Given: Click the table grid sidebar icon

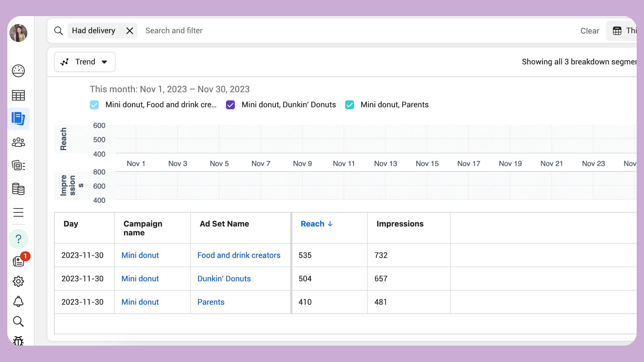Looking at the screenshot, I should (18, 96).
